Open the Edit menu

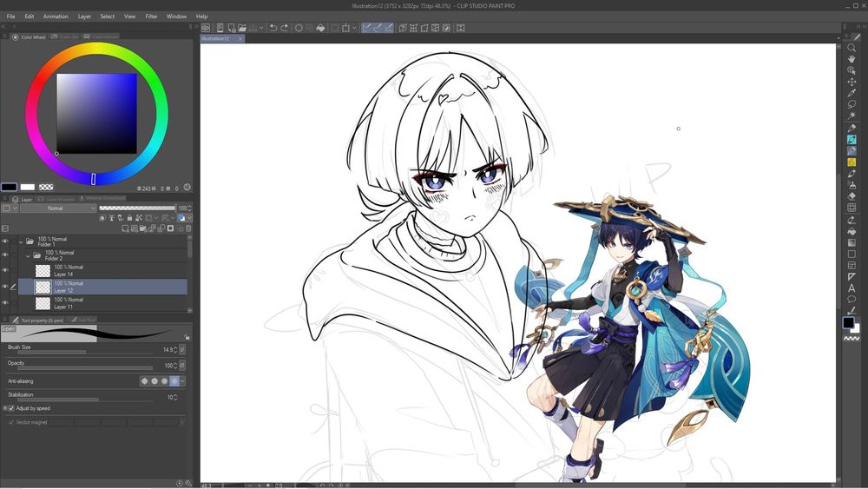[30, 17]
